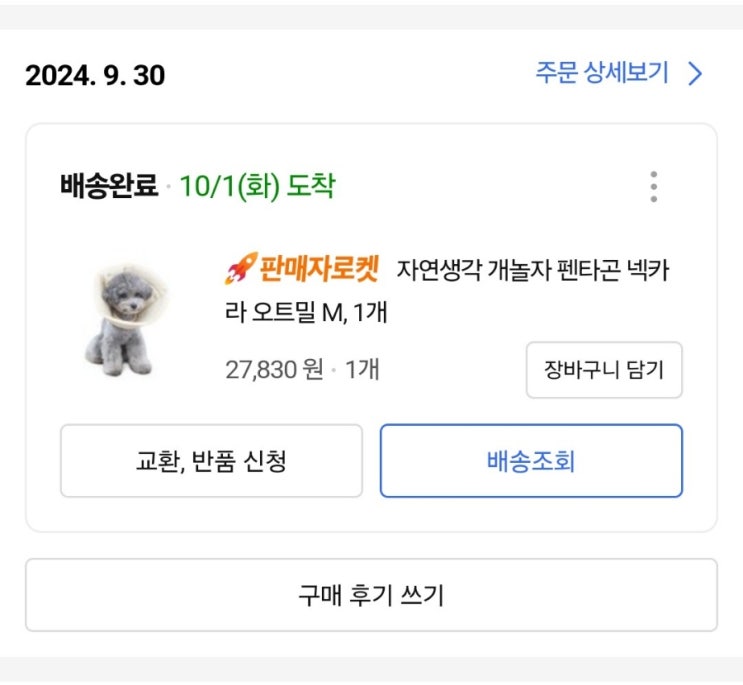743x685 pixels.
Task: Select the 배송완료 delivery status label
Action: (x=109, y=187)
